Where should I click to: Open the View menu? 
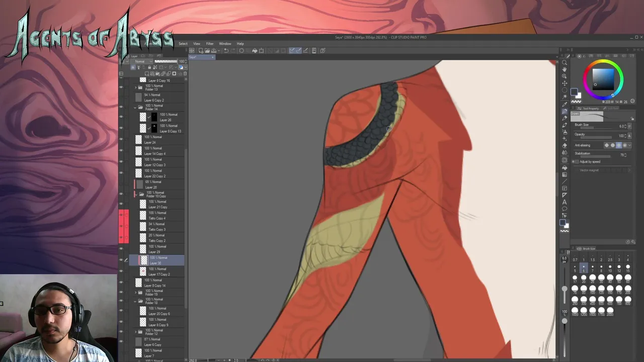[197, 44]
